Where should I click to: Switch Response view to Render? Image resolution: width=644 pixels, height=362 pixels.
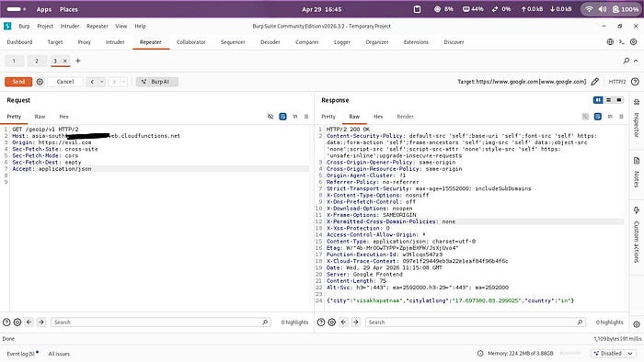pyautogui.click(x=405, y=117)
